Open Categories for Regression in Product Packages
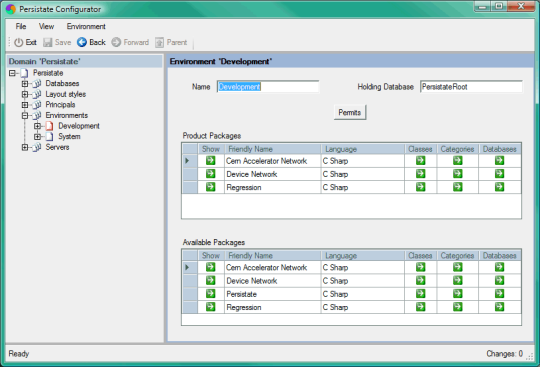The width and height of the screenshot is (540, 367). point(457,187)
